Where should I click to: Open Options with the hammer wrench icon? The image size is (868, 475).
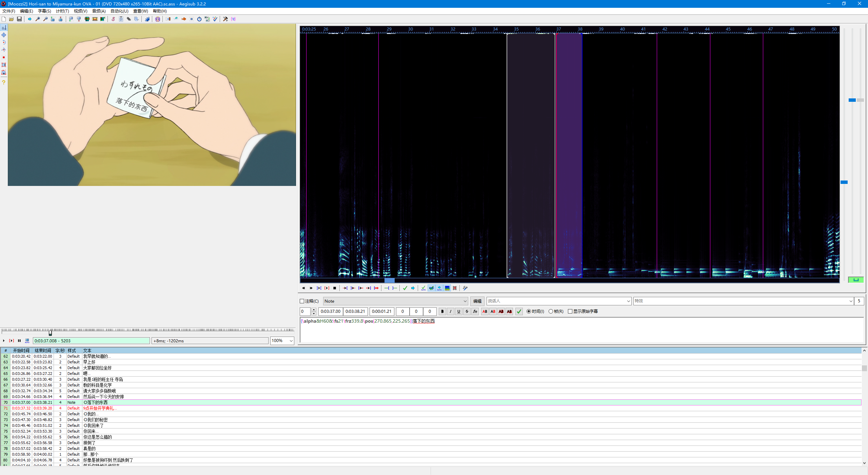pos(225,19)
